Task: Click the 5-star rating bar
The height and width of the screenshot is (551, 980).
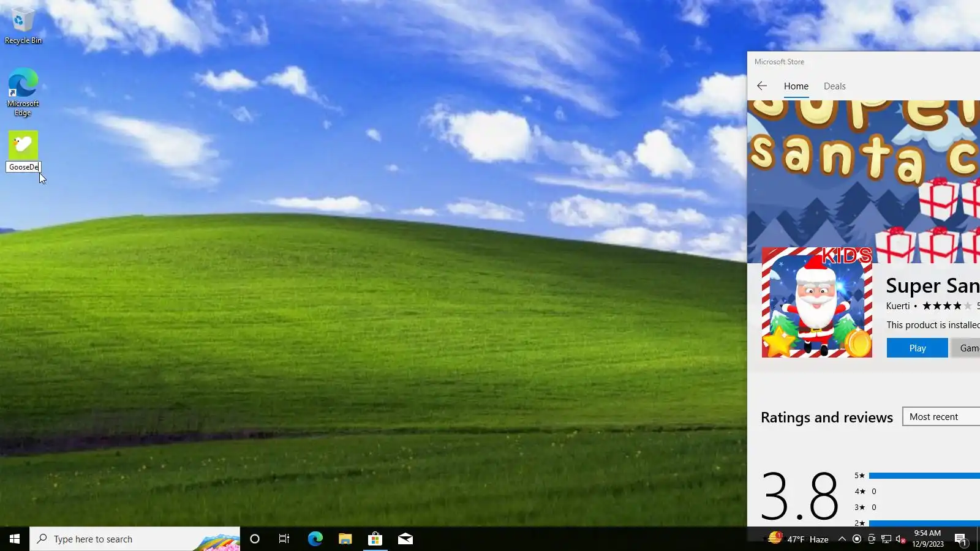Action: 924,476
